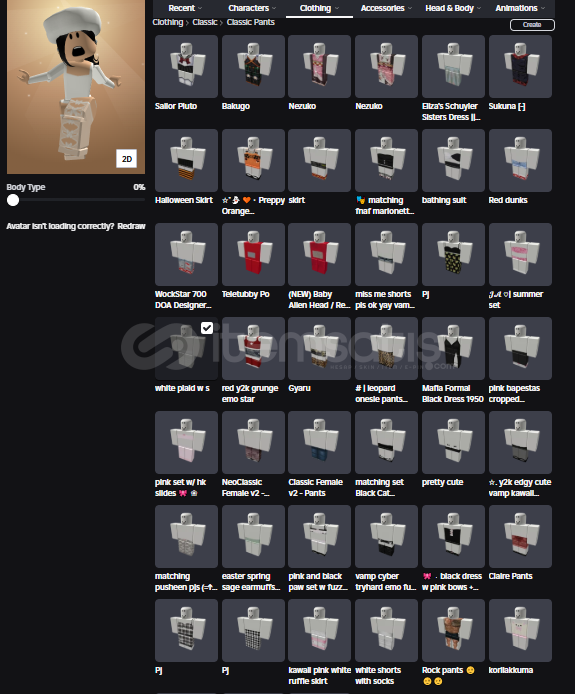The image size is (575, 694).
Task: Open the Recent dropdown menu
Action: tap(185, 8)
